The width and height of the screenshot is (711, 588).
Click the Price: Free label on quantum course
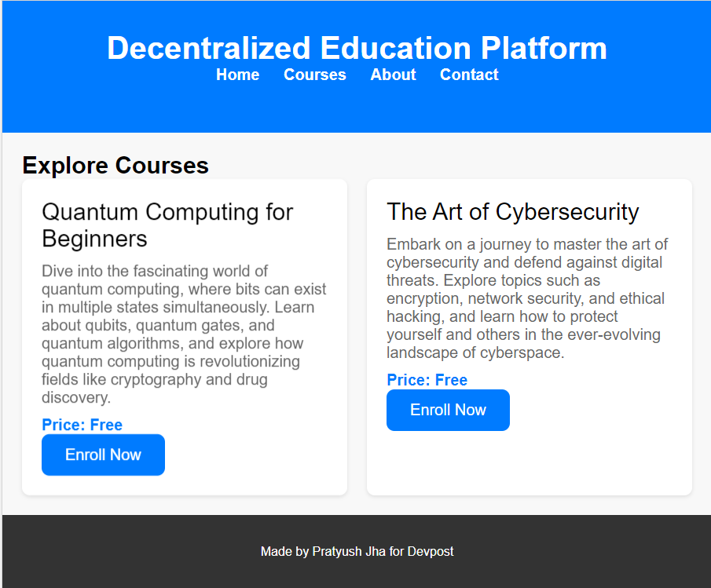click(x=82, y=425)
